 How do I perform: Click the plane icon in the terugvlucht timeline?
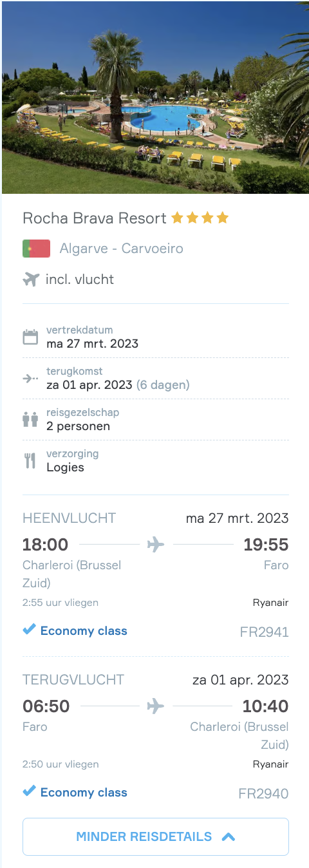click(156, 706)
